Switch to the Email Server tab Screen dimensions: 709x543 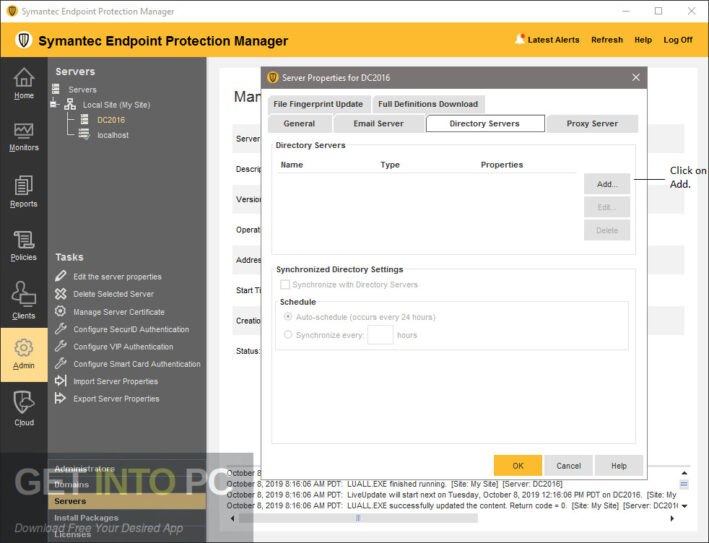click(378, 123)
